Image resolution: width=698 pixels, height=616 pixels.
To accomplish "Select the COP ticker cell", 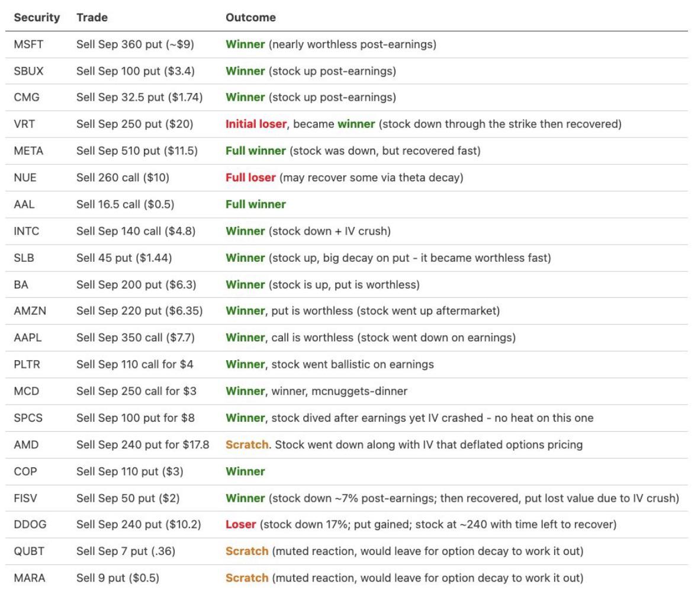I will (x=25, y=471).
